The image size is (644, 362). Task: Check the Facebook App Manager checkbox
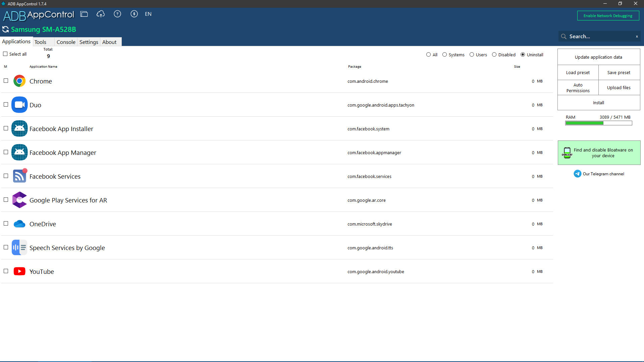6,152
